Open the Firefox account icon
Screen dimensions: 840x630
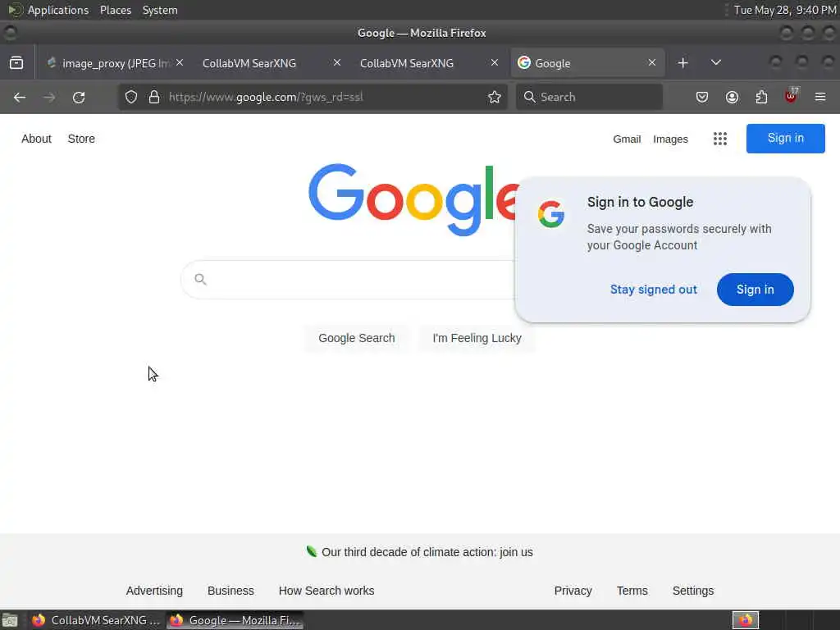pos(732,97)
